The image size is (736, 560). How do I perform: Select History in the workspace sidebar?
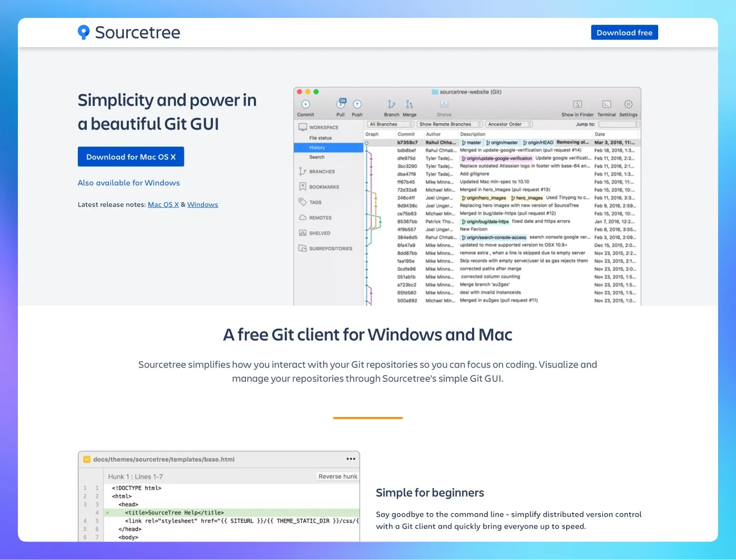click(x=329, y=148)
